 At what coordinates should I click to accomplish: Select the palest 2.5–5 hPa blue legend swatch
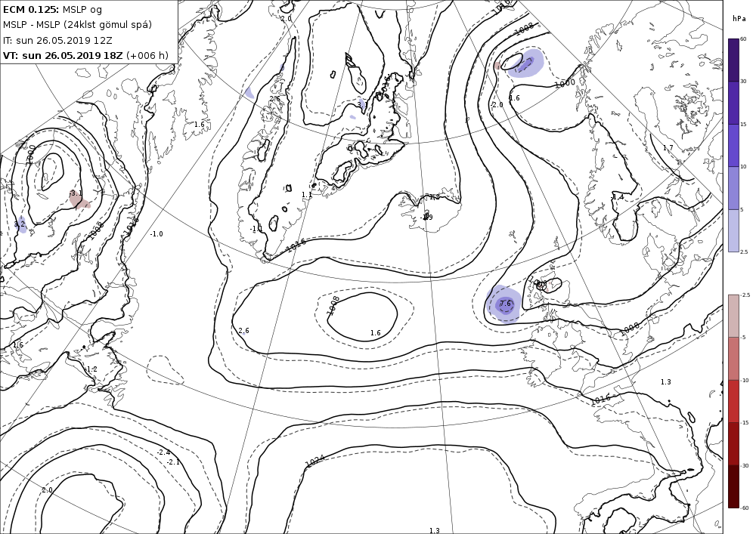(x=733, y=230)
